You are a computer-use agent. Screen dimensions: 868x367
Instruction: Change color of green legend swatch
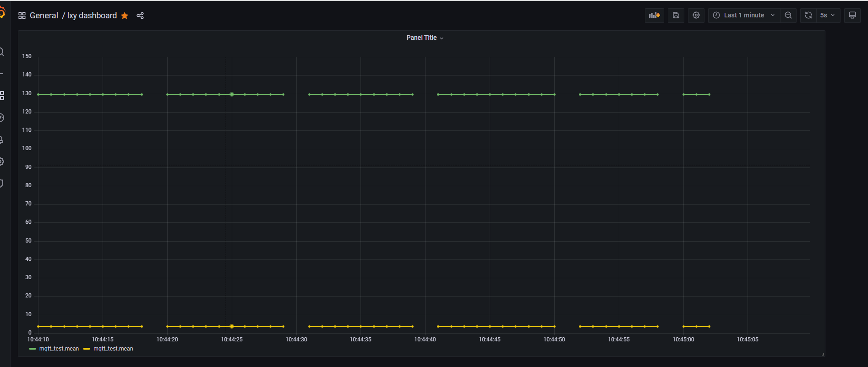pyautogui.click(x=33, y=349)
